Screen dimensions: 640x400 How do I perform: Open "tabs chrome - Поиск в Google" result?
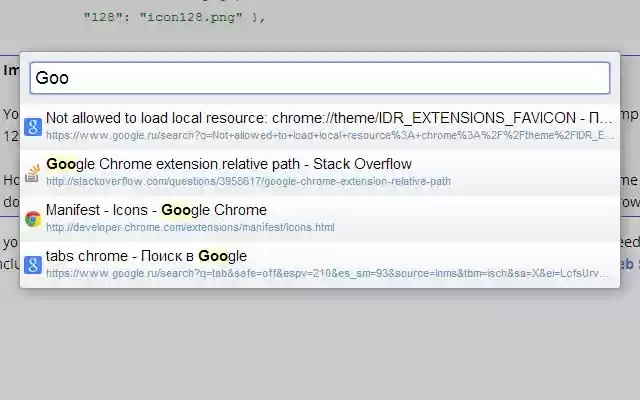(x=320, y=265)
